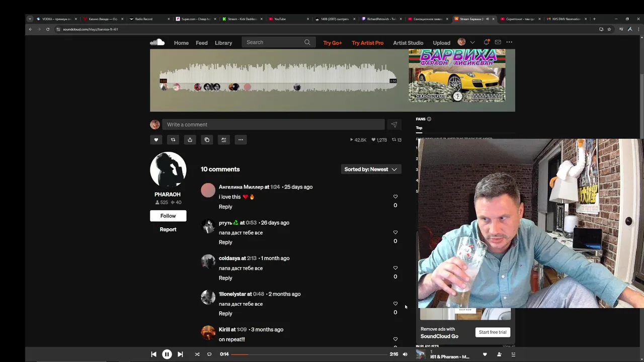Screen dimensions: 644x362
Task: Open the header three-dots menu
Action: coord(509,42)
